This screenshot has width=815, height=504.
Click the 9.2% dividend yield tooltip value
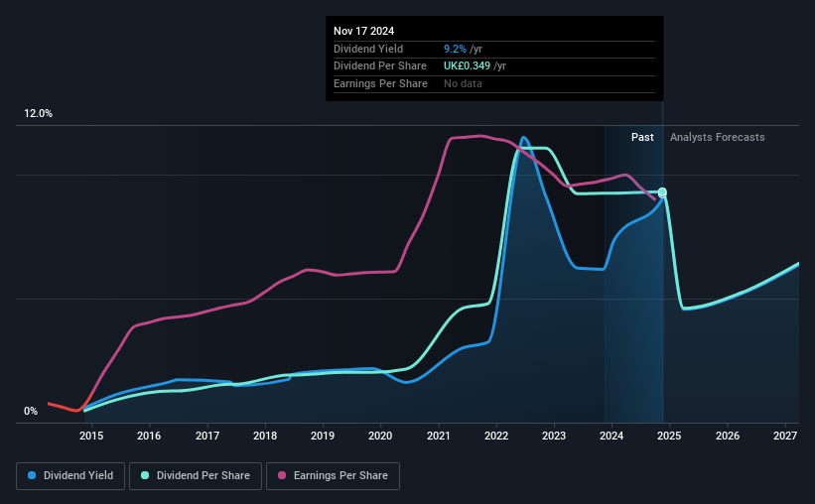click(455, 49)
